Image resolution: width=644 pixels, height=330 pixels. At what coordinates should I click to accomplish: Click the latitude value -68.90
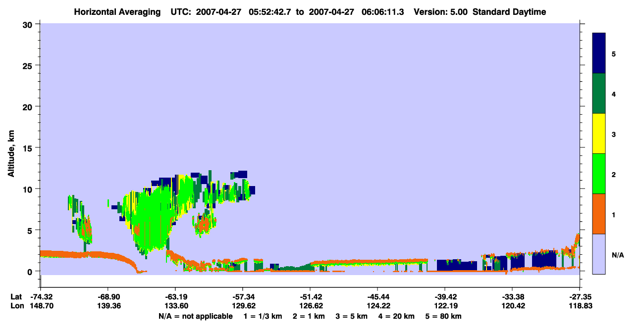pos(108,297)
